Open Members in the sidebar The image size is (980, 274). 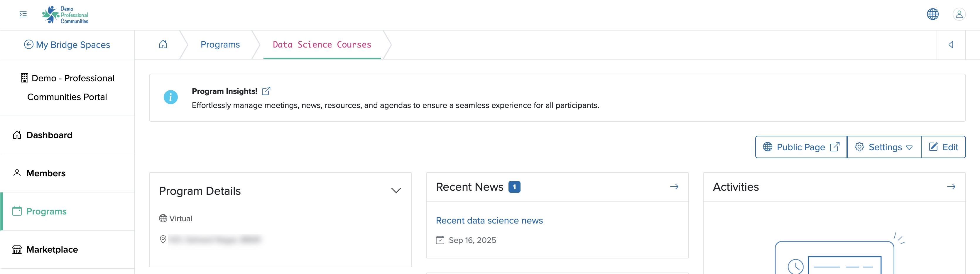(68, 173)
